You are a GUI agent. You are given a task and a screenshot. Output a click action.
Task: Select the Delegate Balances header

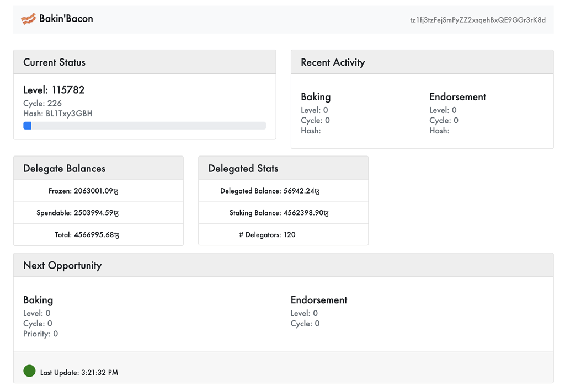coord(65,168)
